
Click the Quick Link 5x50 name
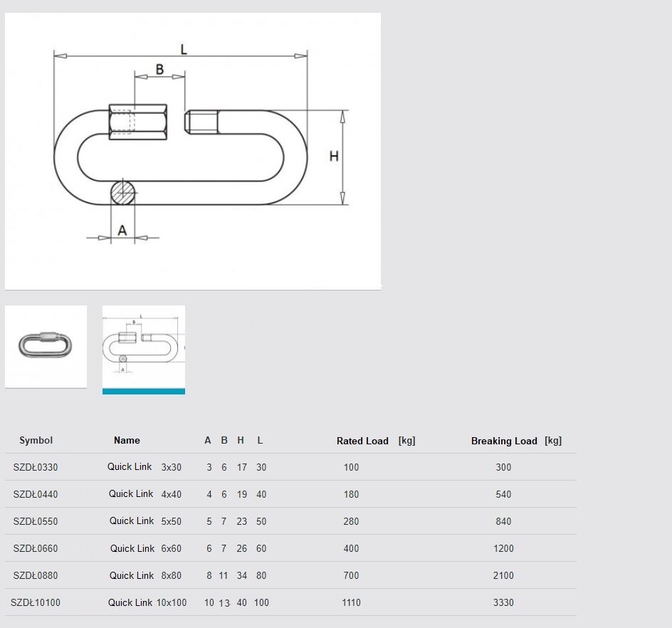pyautogui.click(x=145, y=522)
